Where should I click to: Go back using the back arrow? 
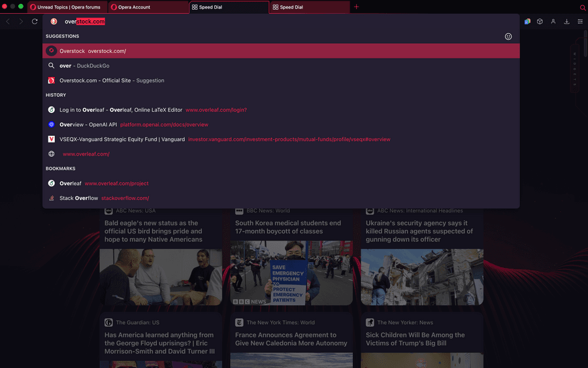(x=8, y=22)
